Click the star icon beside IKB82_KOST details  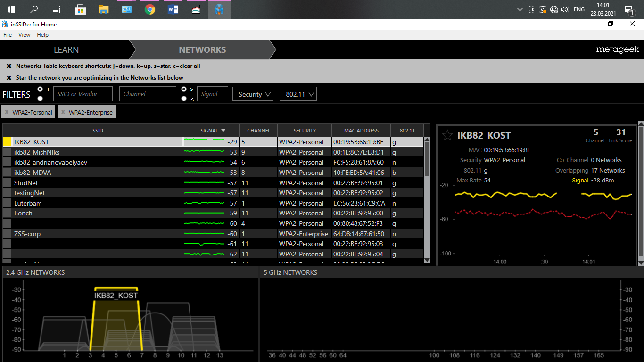(x=447, y=136)
